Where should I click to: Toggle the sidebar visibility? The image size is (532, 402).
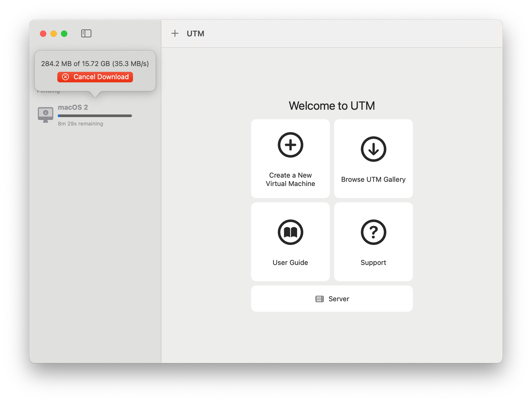[86, 33]
